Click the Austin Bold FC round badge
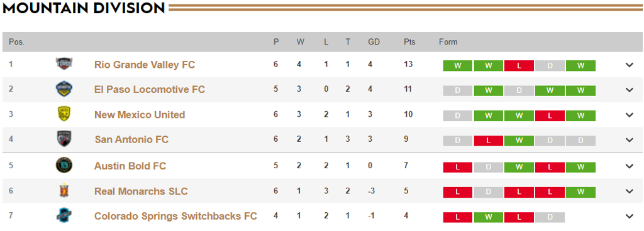The height and width of the screenshot is (231, 644). [x=64, y=166]
